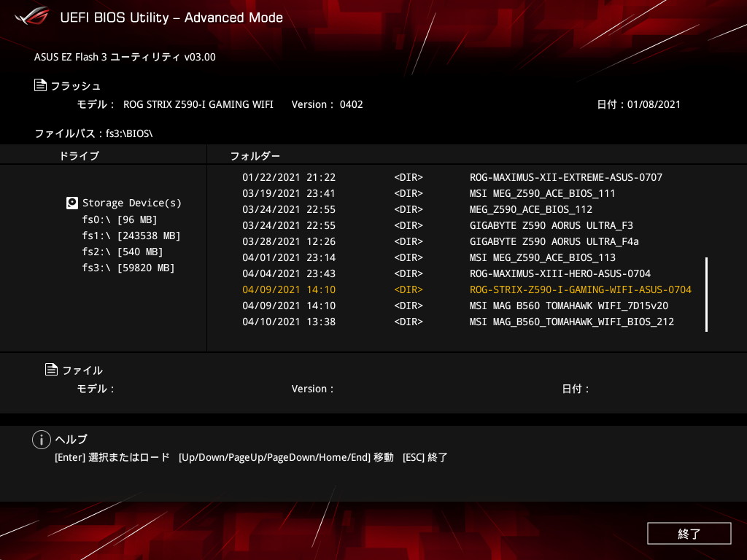The image size is (747, 560).
Task: Open folder MSI MEG_Z590_ACE_BIOS_113
Action: click(x=543, y=257)
